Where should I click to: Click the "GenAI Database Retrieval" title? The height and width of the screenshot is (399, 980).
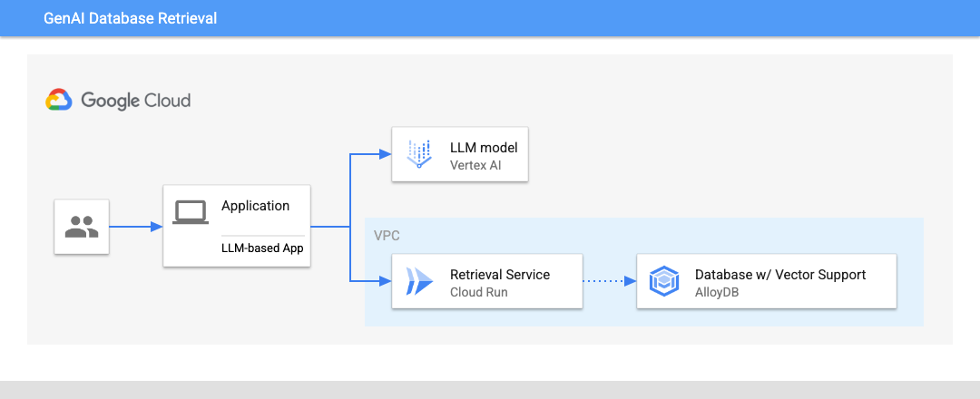tap(130, 18)
